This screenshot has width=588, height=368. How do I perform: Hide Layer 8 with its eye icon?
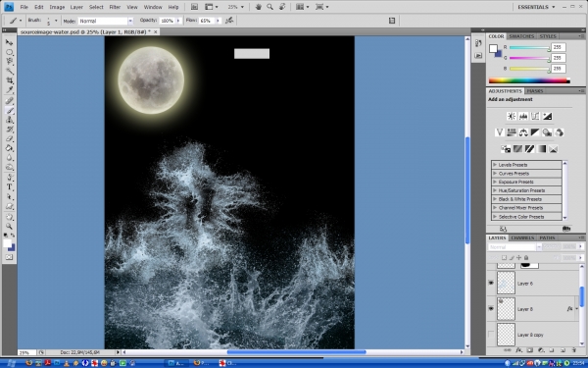(491, 309)
